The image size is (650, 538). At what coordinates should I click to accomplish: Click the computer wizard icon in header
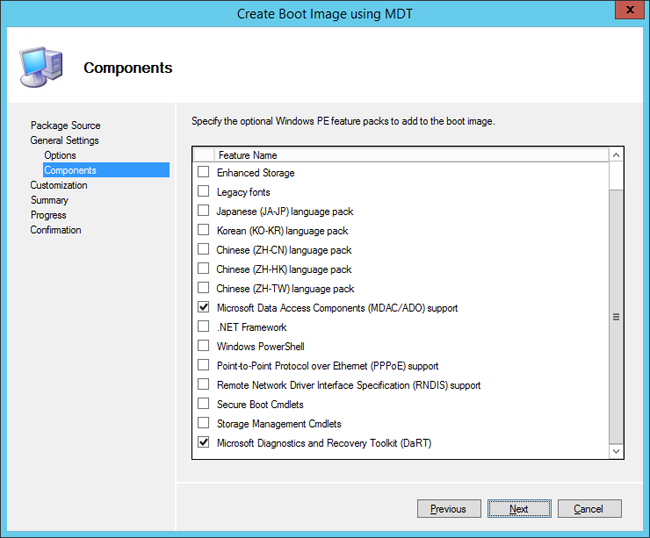point(40,66)
